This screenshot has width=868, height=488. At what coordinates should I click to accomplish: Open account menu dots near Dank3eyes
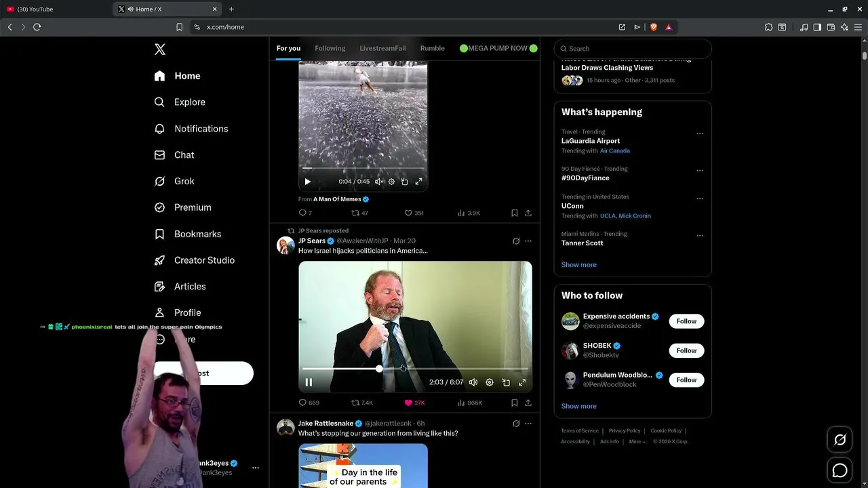(x=256, y=468)
